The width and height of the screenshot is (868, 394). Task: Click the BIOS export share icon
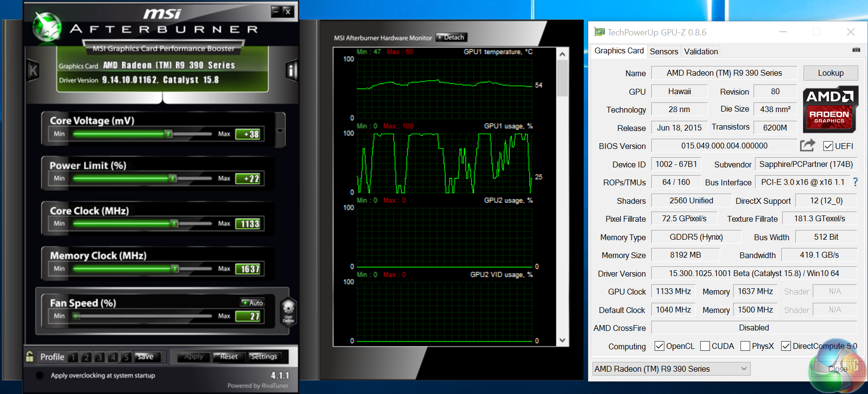pyautogui.click(x=807, y=145)
